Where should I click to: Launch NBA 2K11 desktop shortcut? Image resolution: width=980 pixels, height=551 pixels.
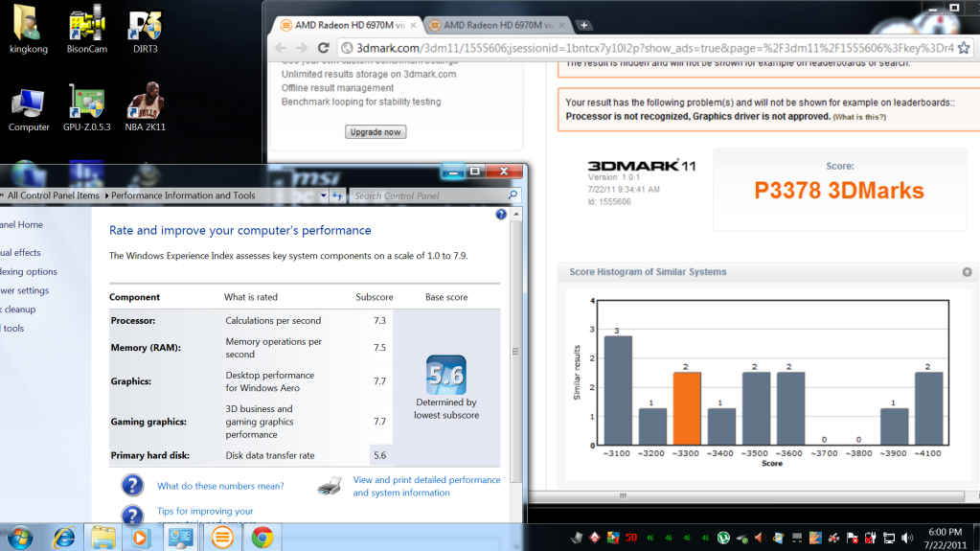[145, 108]
